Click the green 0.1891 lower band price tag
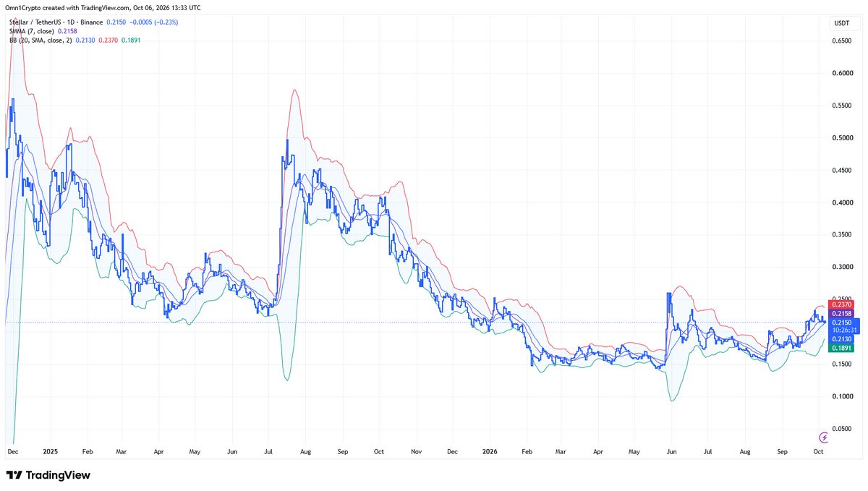 click(842, 348)
